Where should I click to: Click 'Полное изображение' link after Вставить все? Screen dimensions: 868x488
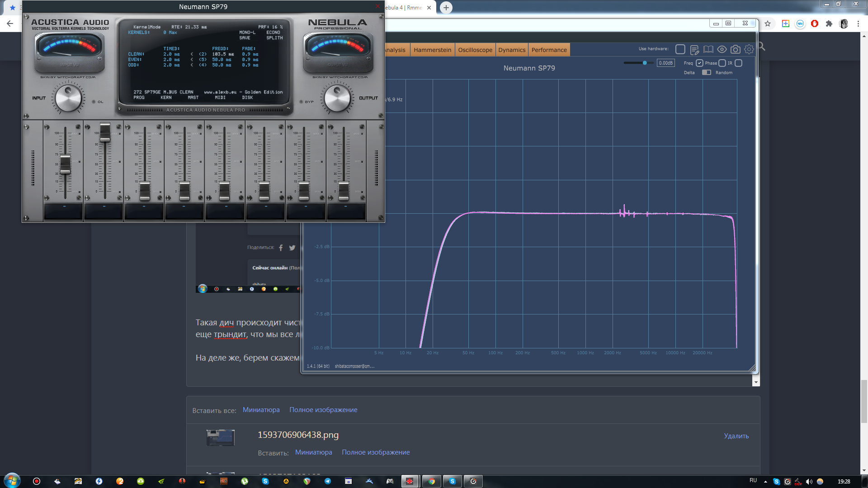coord(323,410)
